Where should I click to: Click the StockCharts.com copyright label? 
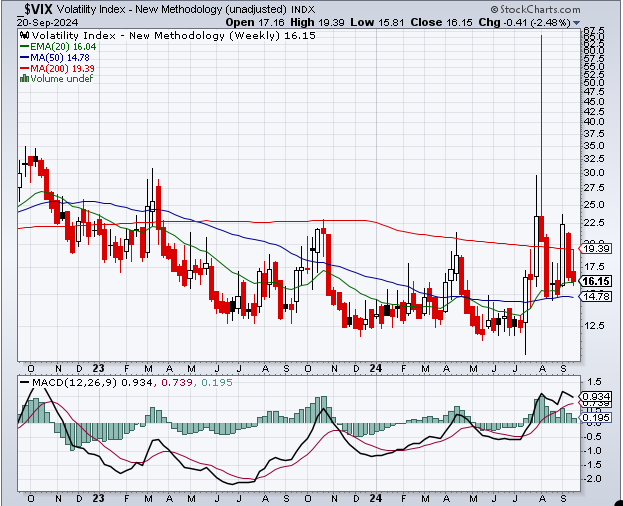click(536, 9)
